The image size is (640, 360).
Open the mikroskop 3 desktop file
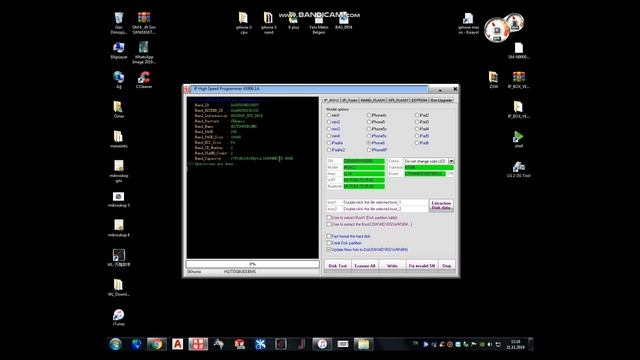click(x=119, y=200)
